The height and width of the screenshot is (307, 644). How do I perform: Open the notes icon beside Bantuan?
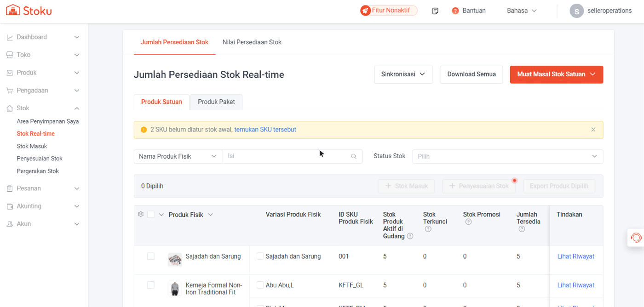point(435,11)
